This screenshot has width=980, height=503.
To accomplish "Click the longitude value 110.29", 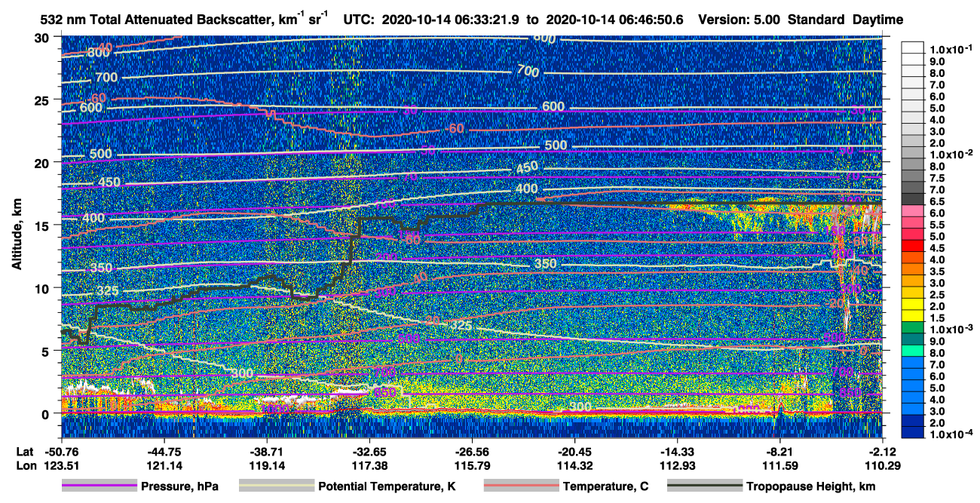I will [x=882, y=466].
